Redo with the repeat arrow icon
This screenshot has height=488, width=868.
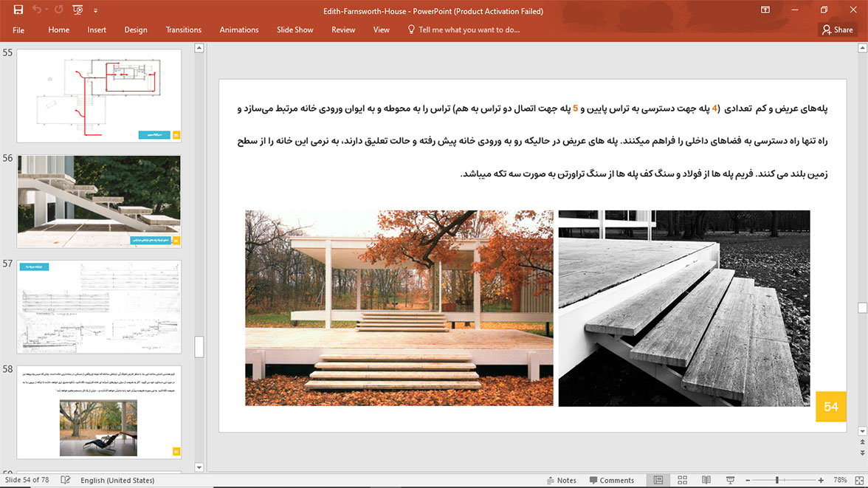click(x=59, y=10)
